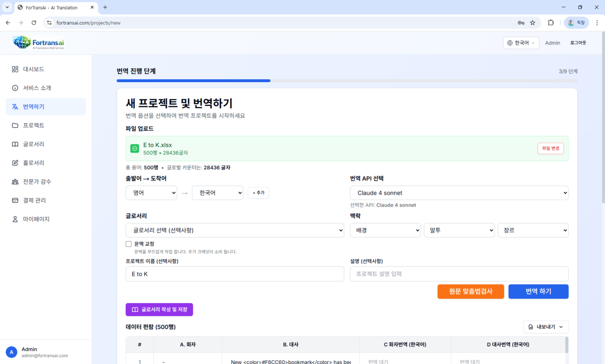The image size is (605, 364).
Task: Click the orange 원문 맞춤법검사 button
Action: [470, 292]
